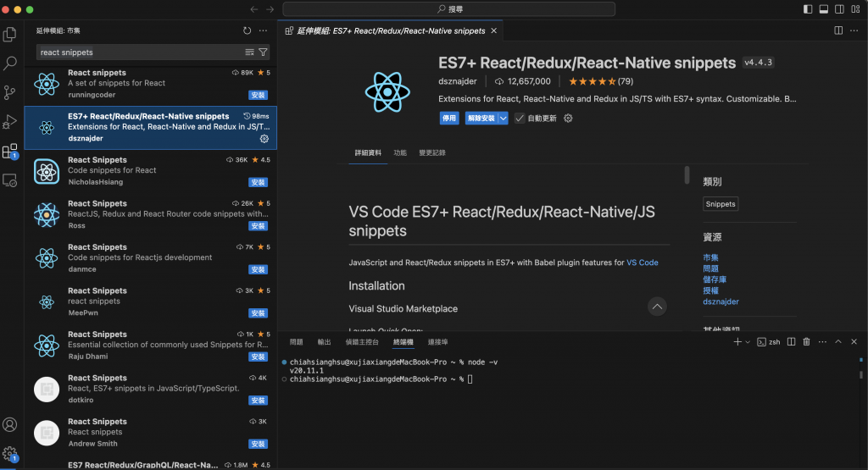Select the 終端機 terminal panel tab
Viewport: 868px width, 470px height.
pos(403,342)
